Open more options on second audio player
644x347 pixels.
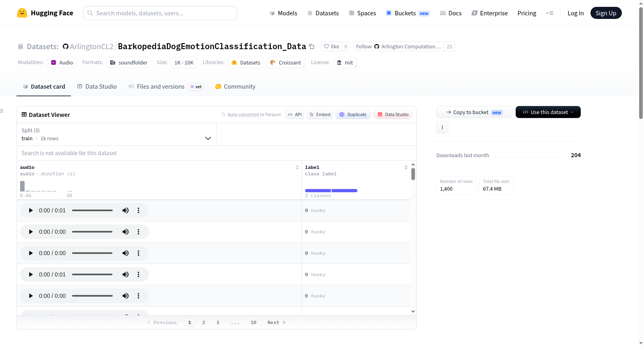(138, 232)
